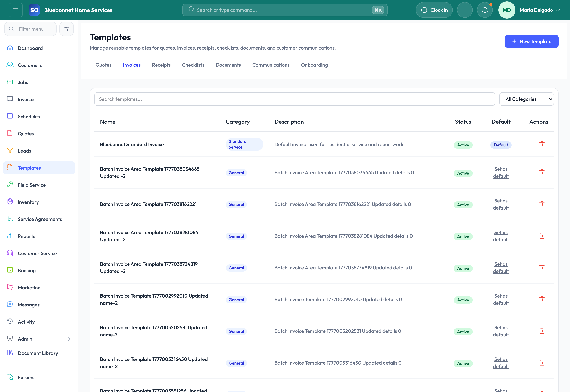Click the Activity history icon

point(10,321)
